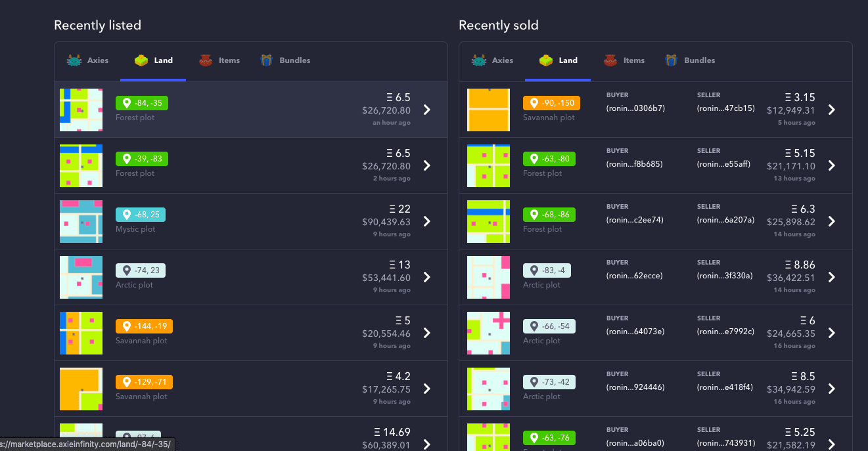Open the Arctic plot -74, 23 map thumbnail
Viewport: 868px width, 451px height.
(81, 277)
